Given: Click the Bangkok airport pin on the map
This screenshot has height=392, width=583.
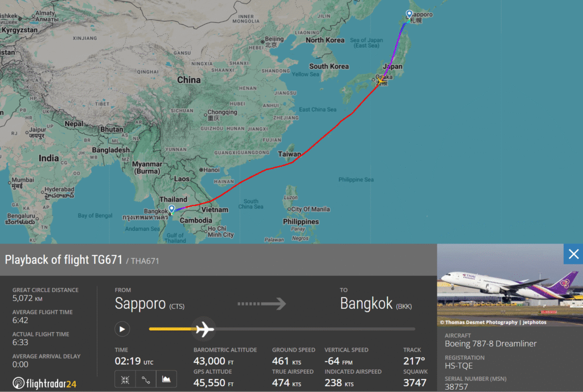Looking at the screenshot, I should [171, 209].
